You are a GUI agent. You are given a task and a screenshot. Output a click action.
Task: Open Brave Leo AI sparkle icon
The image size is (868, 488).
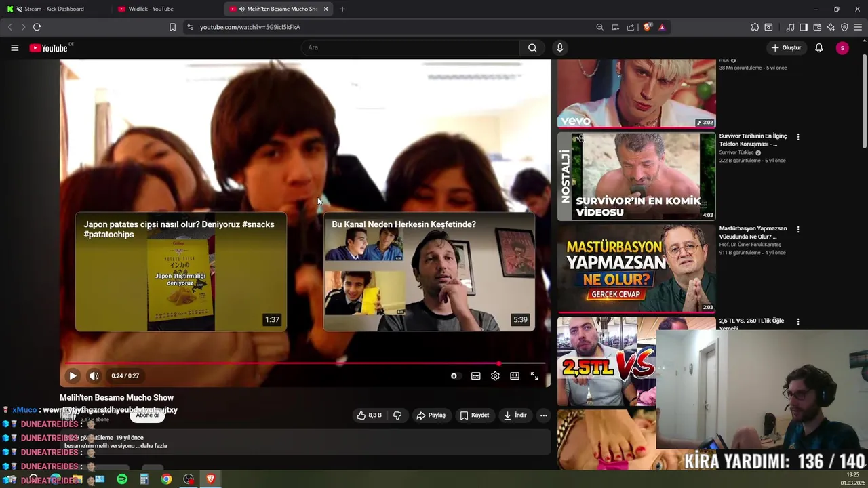pyautogui.click(x=831, y=27)
